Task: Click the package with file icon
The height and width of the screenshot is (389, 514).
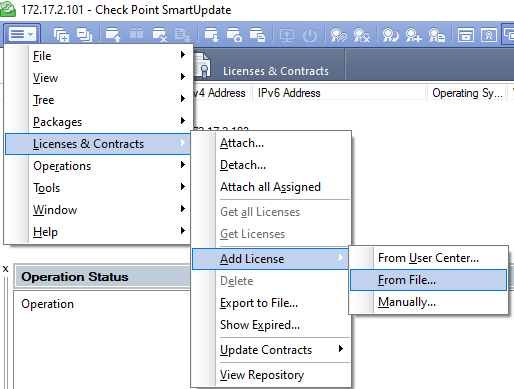Action: pyautogui.click(x=257, y=34)
